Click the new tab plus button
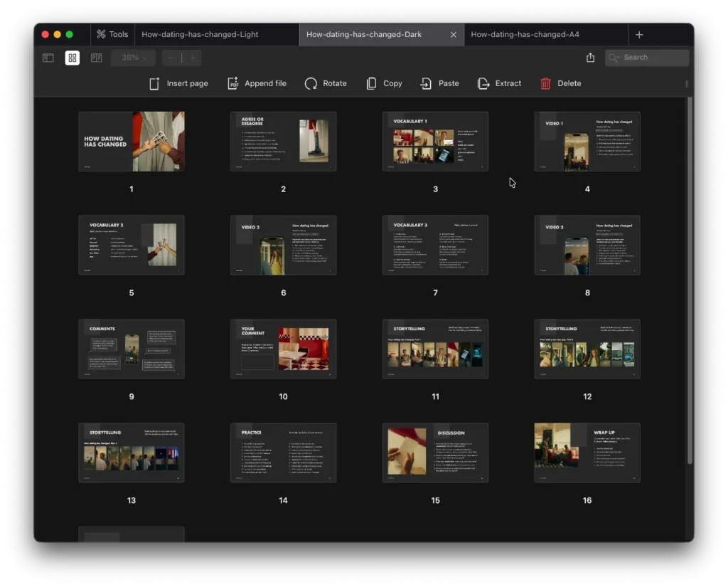 [x=638, y=33]
